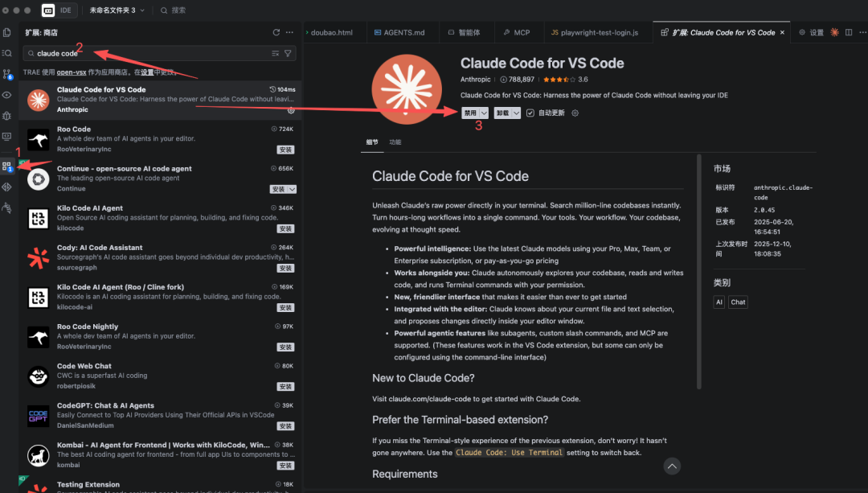
Task: Close the Claude Code extension tab
Action: click(x=782, y=33)
